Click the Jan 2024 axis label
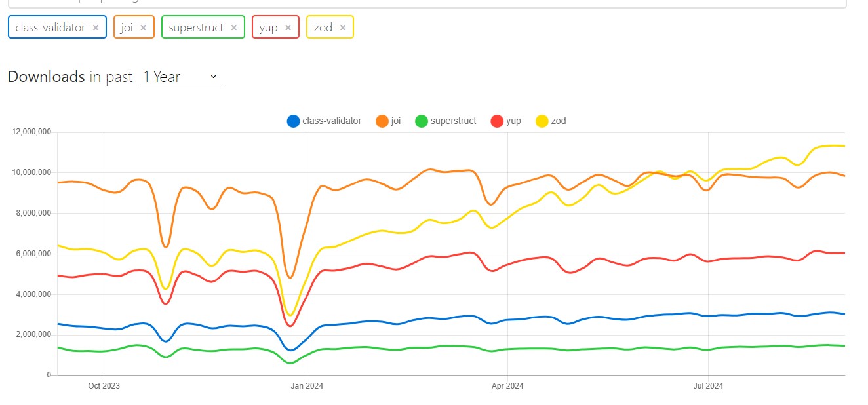The width and height of the screenshot is (868, 405). (306, 386)
